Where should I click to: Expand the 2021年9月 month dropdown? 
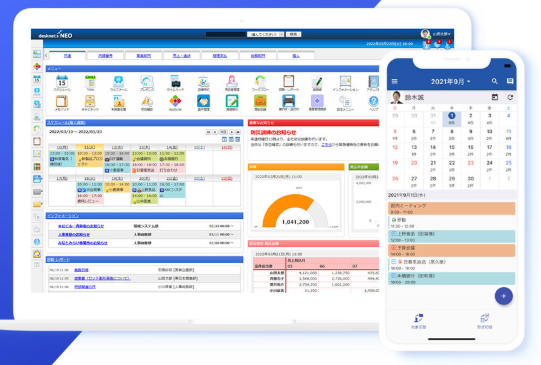pyautogui.click(x=450, y=81)
